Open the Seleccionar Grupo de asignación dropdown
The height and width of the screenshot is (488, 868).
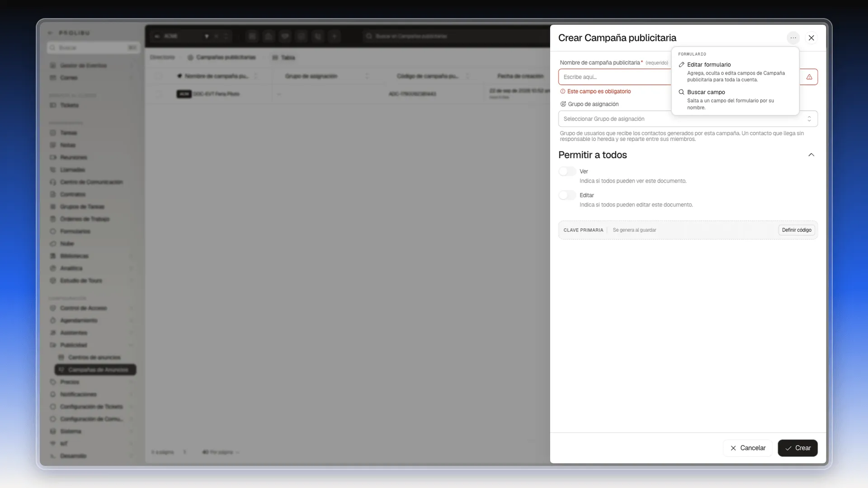(x=688, y=119)
